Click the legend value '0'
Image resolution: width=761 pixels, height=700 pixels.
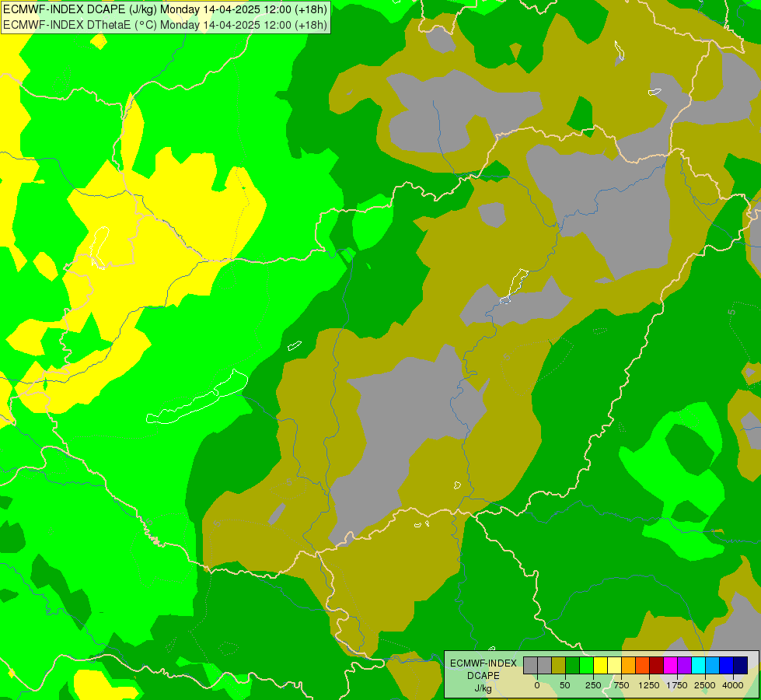(x=537, y=685)
